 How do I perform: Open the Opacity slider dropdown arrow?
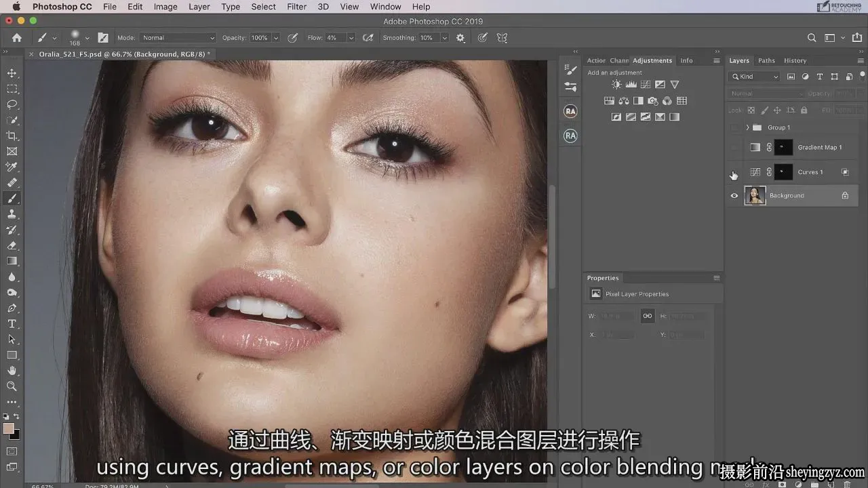point(275,38)
